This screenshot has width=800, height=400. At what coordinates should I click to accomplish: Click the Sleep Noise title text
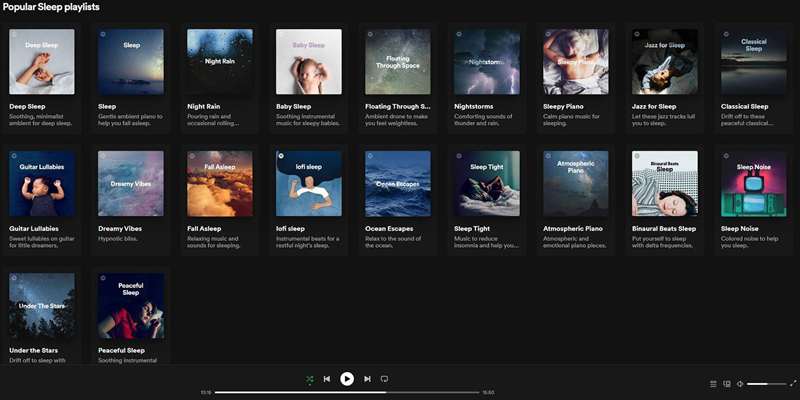[740, 229]
